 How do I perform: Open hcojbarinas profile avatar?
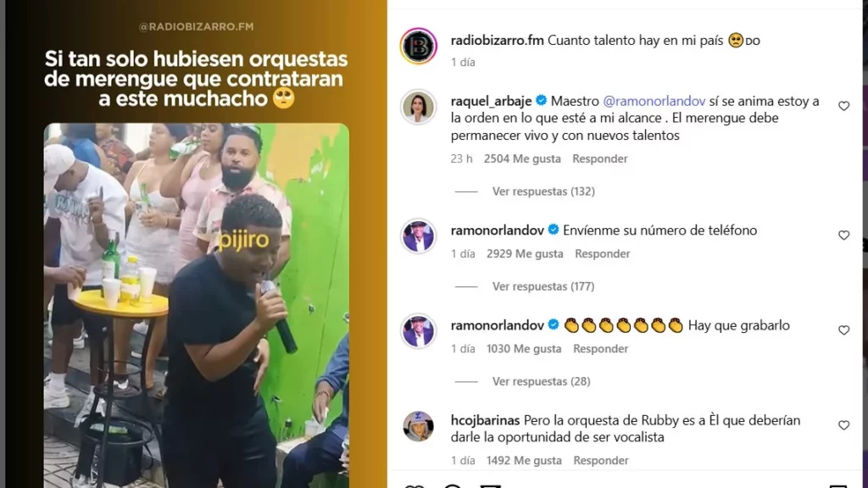pyautogui.click(x=419, y=427)
